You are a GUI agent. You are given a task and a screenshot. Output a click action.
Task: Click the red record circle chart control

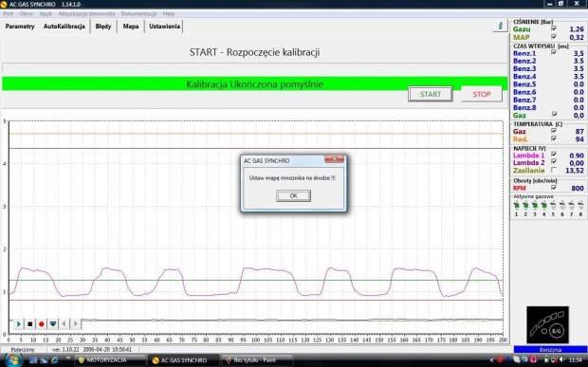[42, 324]
